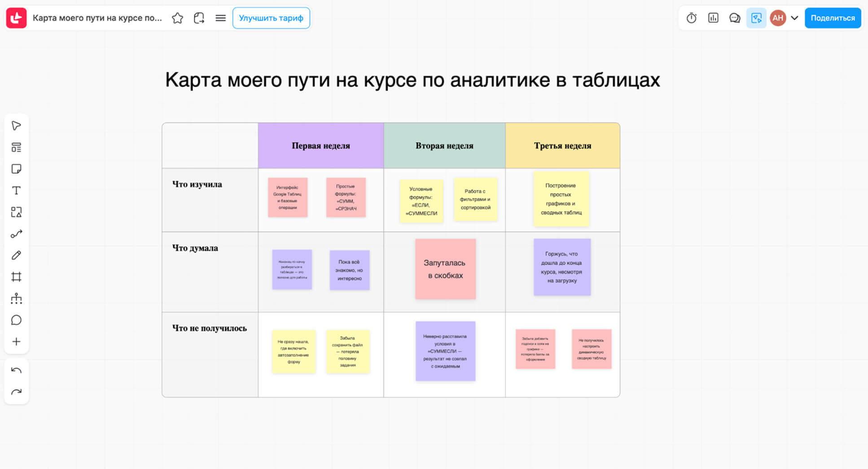The height and width of the screenshot is (469, 868).
Task: Click the Улучшить тариф button
Action: coord(271,18)
